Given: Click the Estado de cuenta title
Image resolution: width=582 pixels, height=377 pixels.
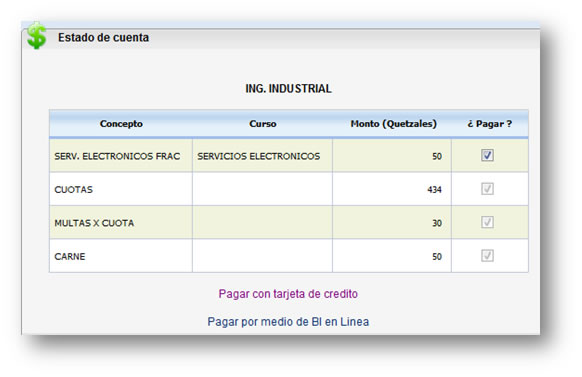Looking at the screenshot, I should (x=103, y=37).
